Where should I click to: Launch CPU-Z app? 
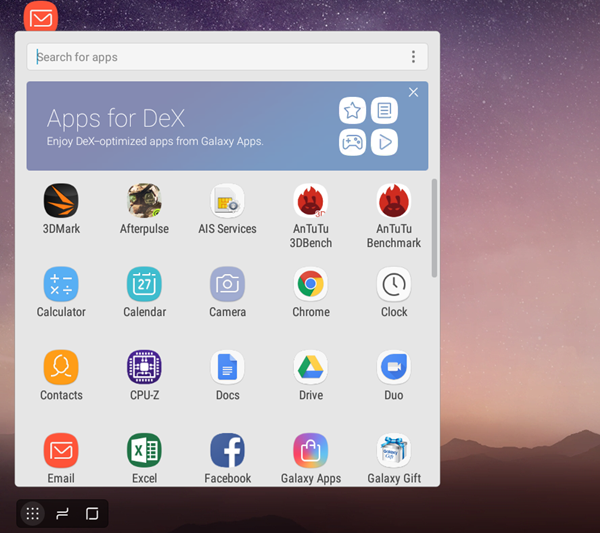coord(144,367)
